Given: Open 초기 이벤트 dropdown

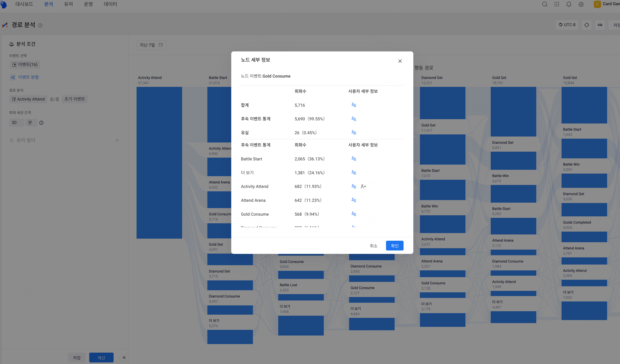Looking at the screenshot, I should (75, 99).
